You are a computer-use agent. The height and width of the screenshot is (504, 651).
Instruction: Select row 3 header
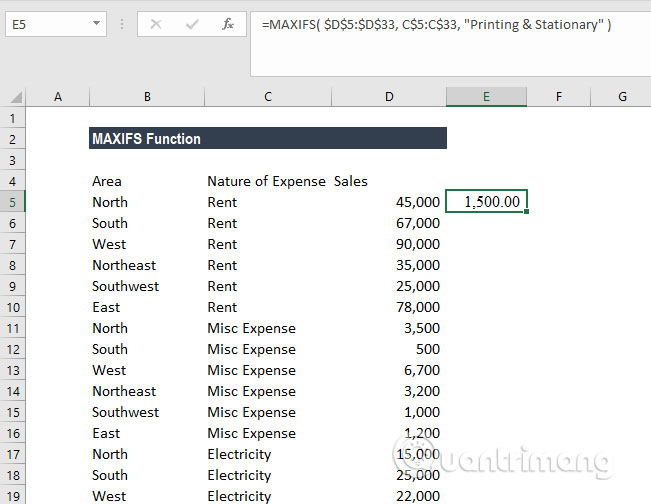click(x=12, y=160)
